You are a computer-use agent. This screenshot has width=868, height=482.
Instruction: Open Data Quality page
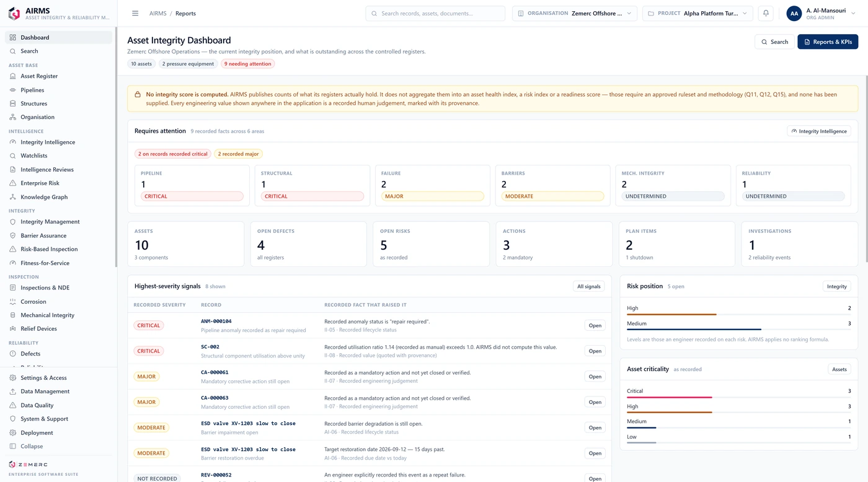[58, 405]
